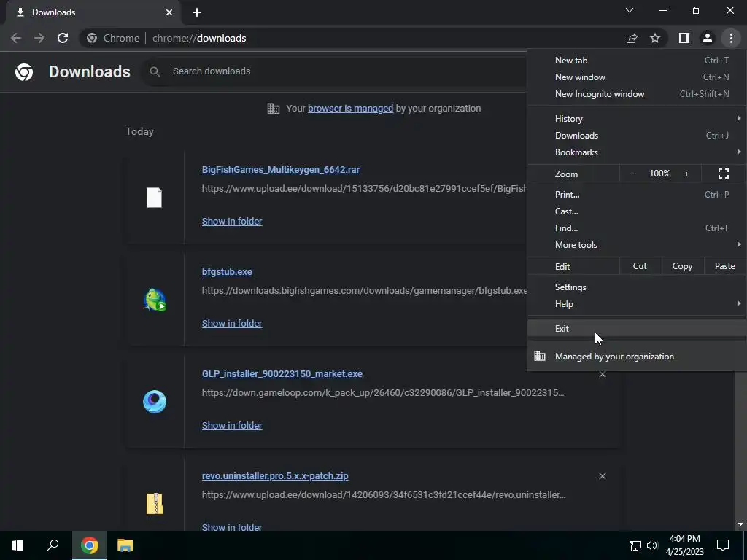Viewport: 747px width, 560px height.
Task: Choose Find... from the menu
Action: (x=636, y=228)
